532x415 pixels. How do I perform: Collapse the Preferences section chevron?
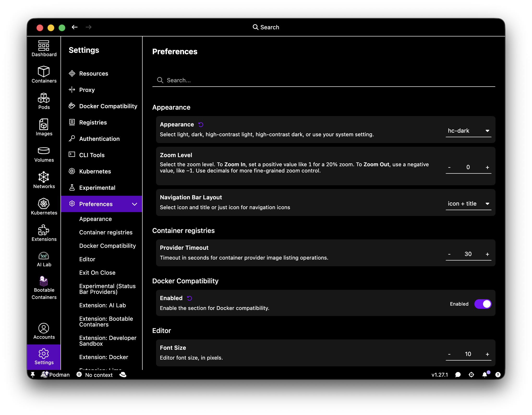pyautogui.click(x=134, y=204)
